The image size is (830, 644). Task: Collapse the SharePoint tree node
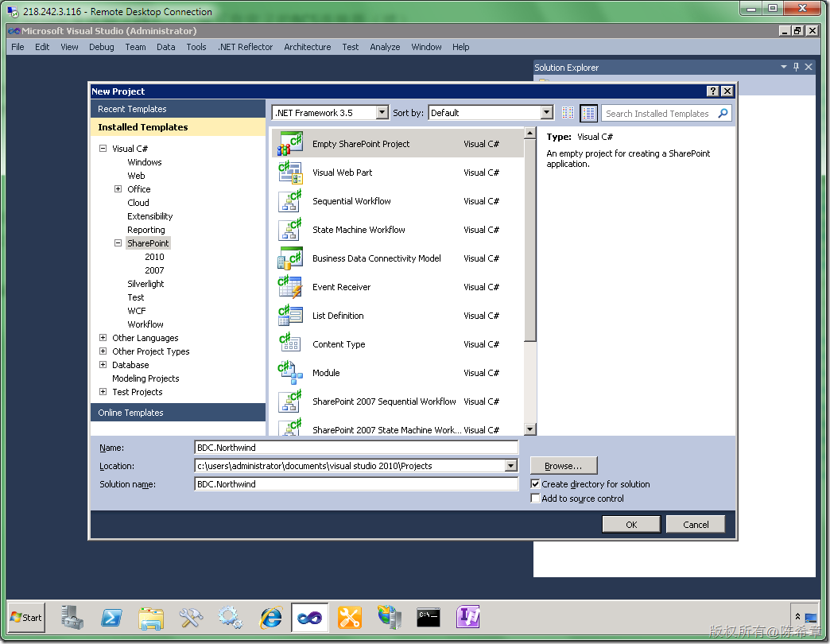coord(118,242)
